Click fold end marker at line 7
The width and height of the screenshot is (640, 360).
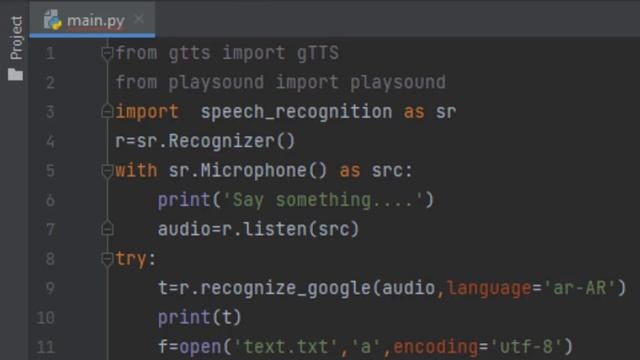(107, 229)
